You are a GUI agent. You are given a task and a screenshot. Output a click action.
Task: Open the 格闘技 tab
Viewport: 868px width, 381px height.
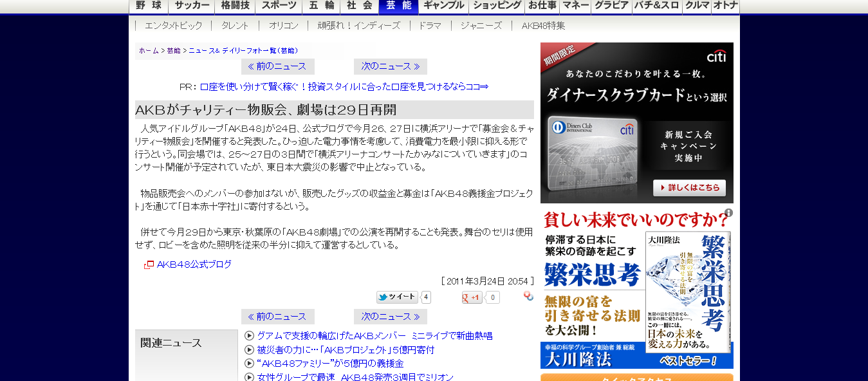pos(235,6)
